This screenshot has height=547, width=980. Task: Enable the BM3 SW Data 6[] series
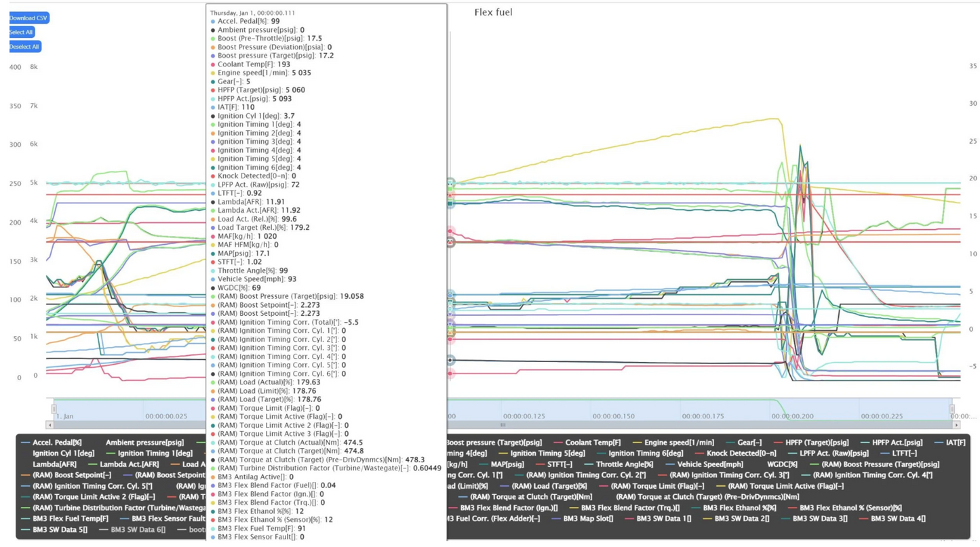(138, 529)
